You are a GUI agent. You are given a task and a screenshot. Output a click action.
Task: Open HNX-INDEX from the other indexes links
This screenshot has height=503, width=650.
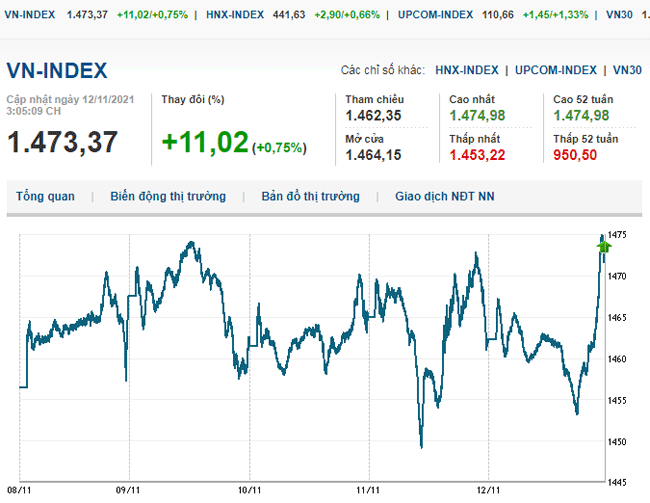467,70
